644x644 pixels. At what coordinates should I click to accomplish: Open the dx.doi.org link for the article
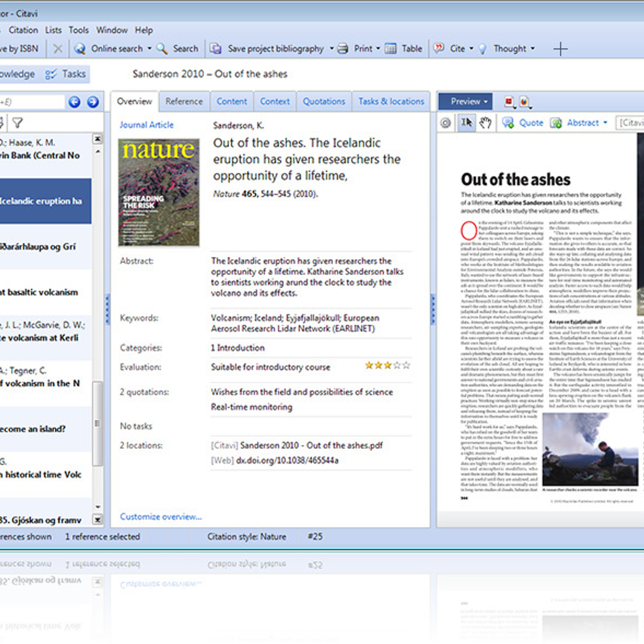click(287, 460)
